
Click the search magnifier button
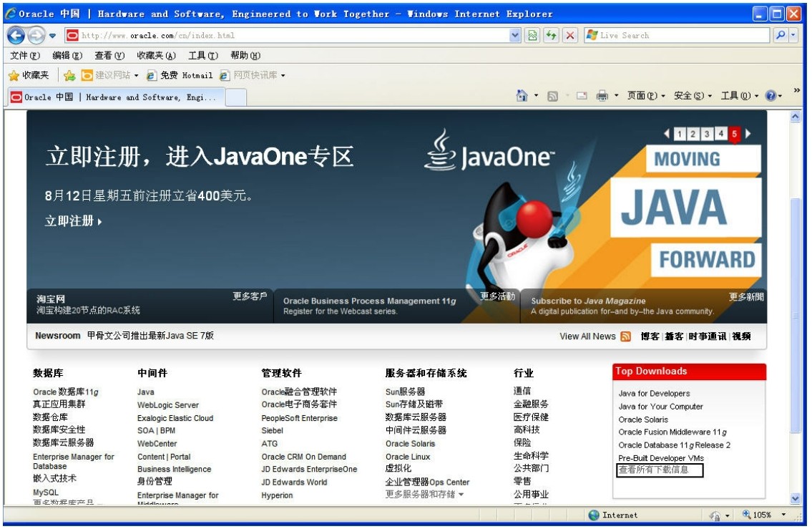(780, 35)
